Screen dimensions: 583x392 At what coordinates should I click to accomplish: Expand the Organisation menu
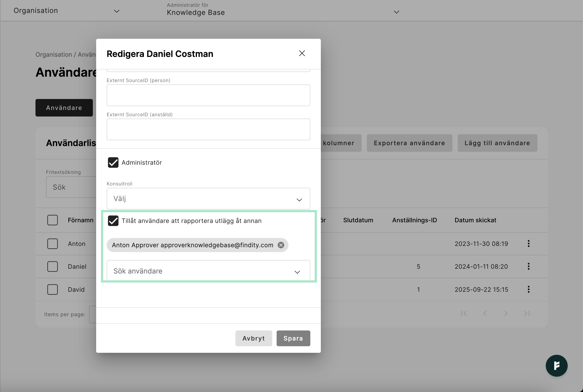[x=67, y=11]
